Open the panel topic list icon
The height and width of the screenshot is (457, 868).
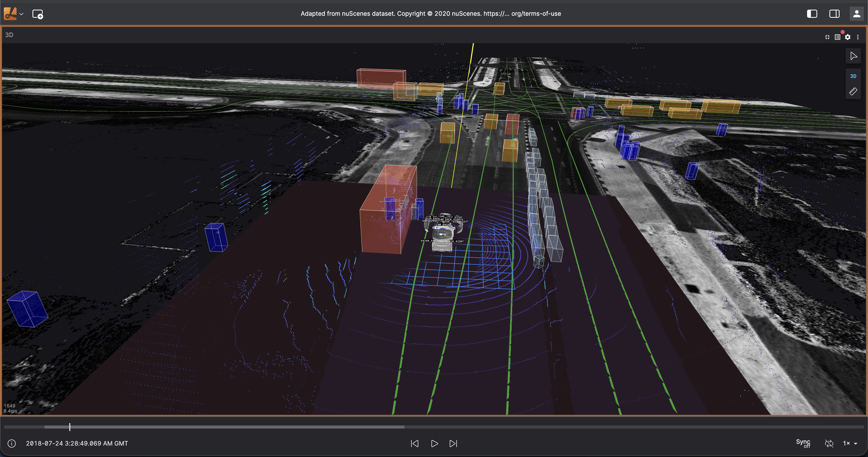click(837, 37)
